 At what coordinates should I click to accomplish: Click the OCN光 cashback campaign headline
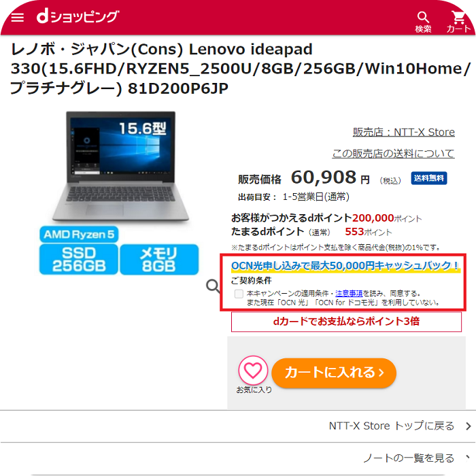[x=345, y=266]
